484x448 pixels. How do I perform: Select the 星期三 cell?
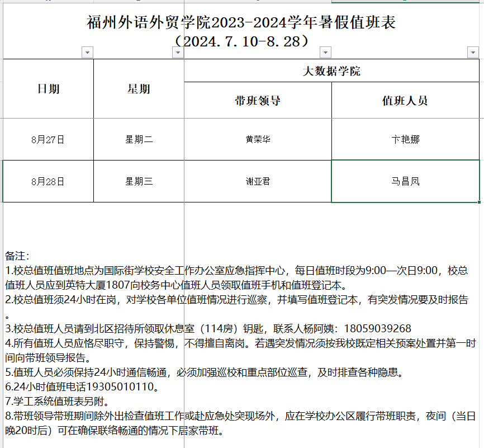coord(139,181)
